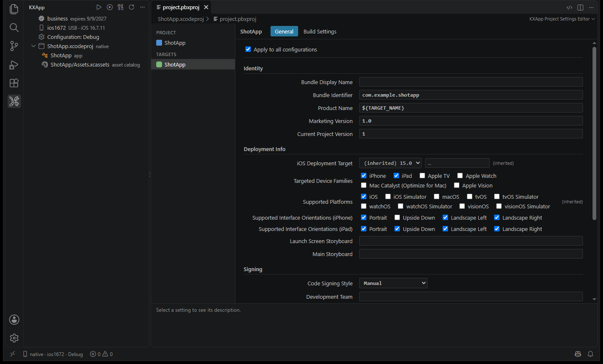Open the KXApp panel more actions menu

pos(142,7)
